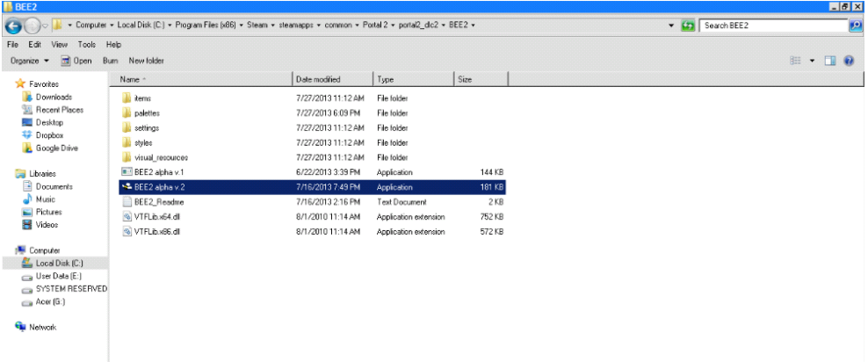Open the View menu
This screenshot has height=362, width=868.
coord(59,44)
